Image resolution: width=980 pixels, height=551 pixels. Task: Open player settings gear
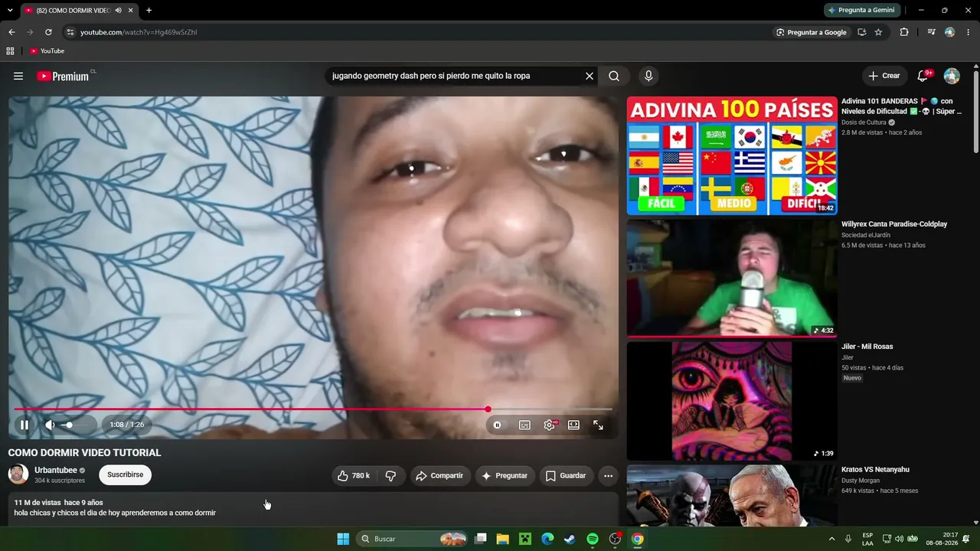pos(549,425)
